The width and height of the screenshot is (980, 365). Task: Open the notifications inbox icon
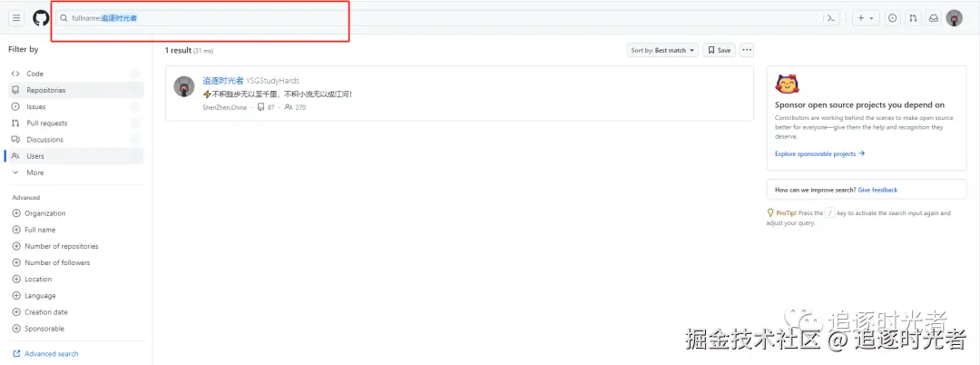pyautogui.click(x=933, y=18)
